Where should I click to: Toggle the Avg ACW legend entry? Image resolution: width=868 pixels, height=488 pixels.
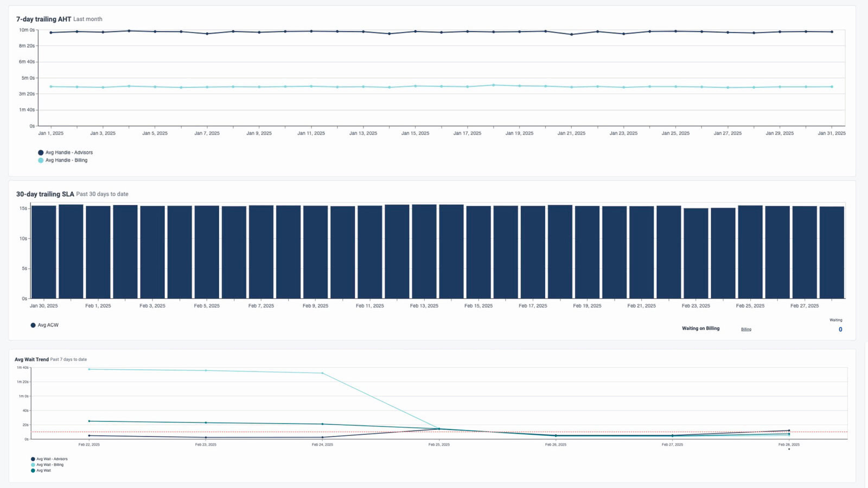47,325
